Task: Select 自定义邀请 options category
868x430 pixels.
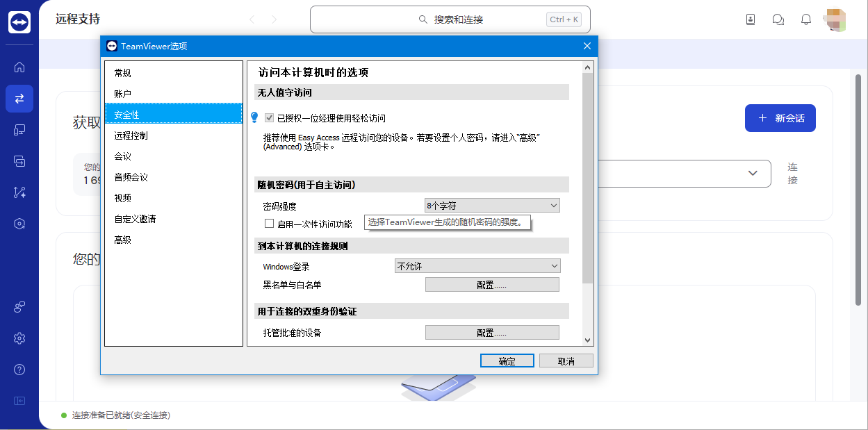Action: (174, 219)
